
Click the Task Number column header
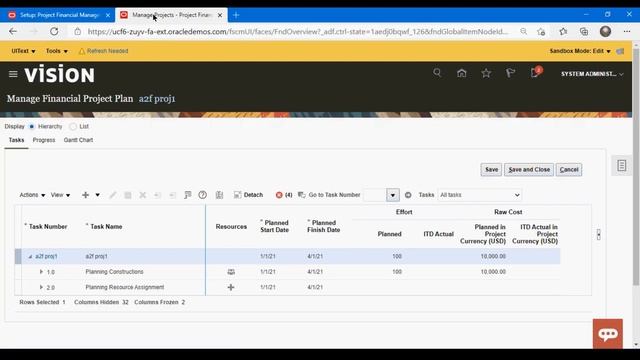48,227
